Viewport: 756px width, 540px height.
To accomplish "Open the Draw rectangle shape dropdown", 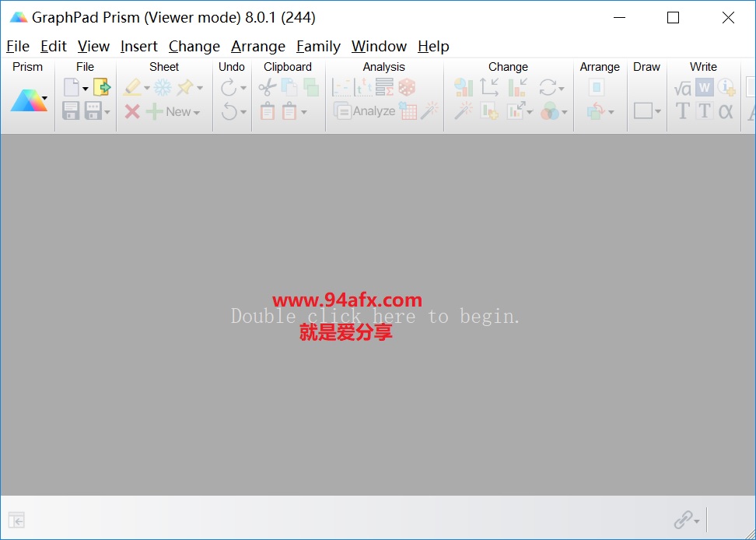I will [x=658, y=112].
